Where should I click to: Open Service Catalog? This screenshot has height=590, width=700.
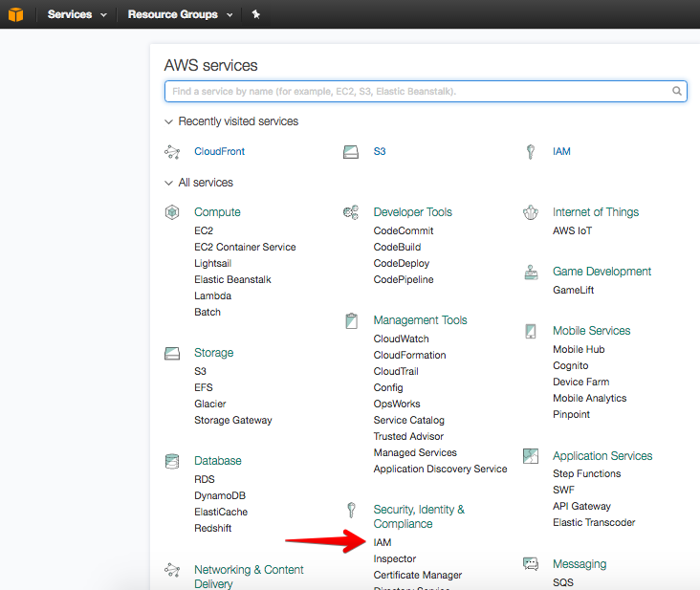pyautogui.click(x=409, y=420)
